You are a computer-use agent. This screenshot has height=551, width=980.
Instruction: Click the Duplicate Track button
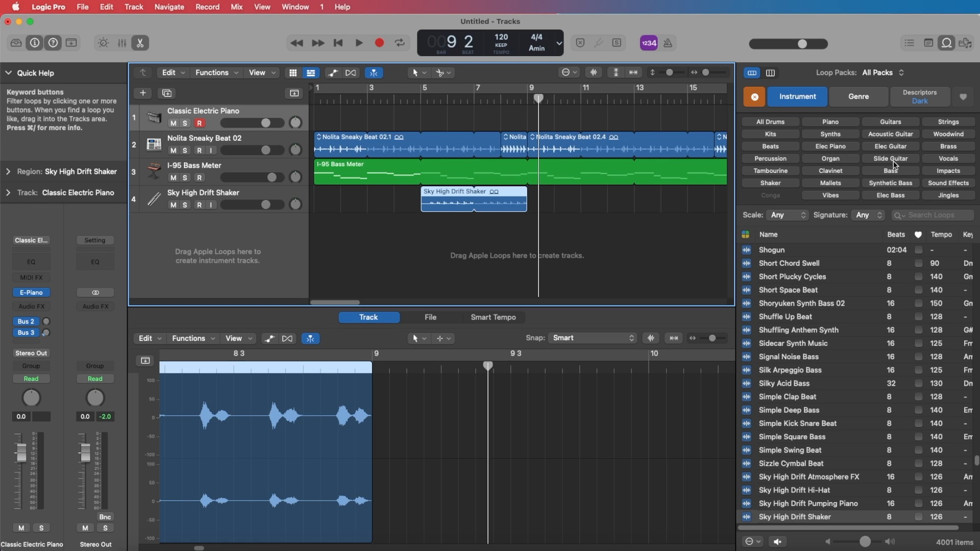[x=167, y=93]
